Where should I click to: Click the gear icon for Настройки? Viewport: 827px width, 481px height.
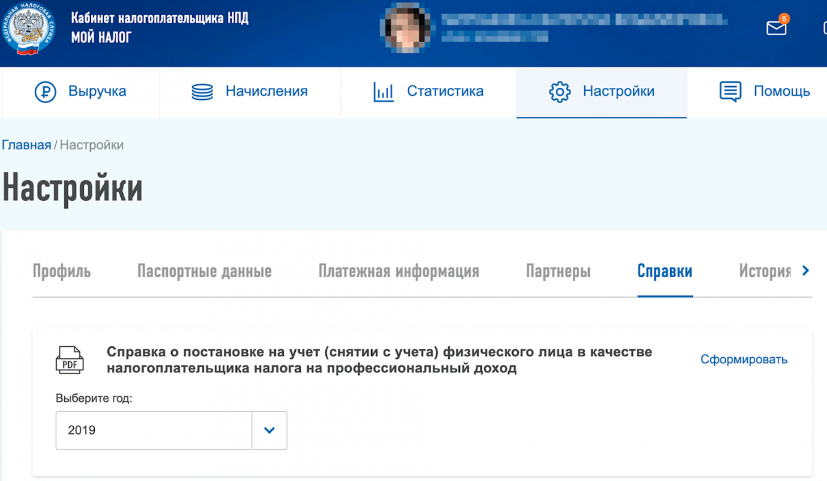pos(559,92)
